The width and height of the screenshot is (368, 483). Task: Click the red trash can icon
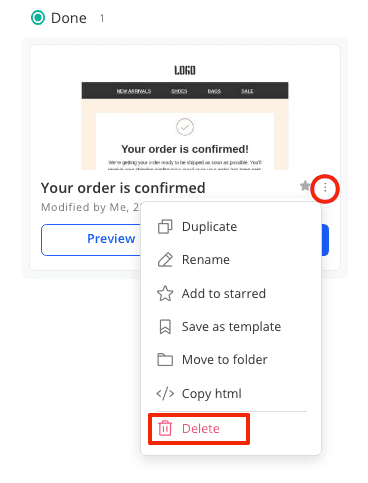pos(165,428)
